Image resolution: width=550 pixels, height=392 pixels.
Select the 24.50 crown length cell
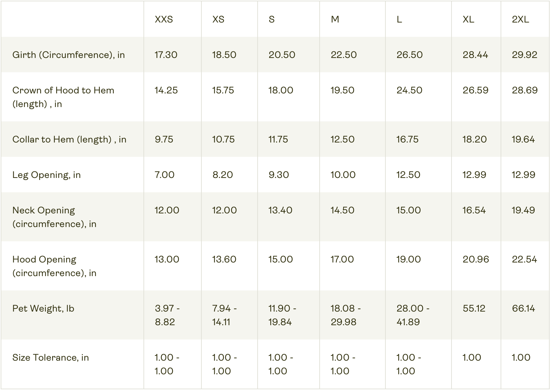pyautogui.click(x=409, y=90)
